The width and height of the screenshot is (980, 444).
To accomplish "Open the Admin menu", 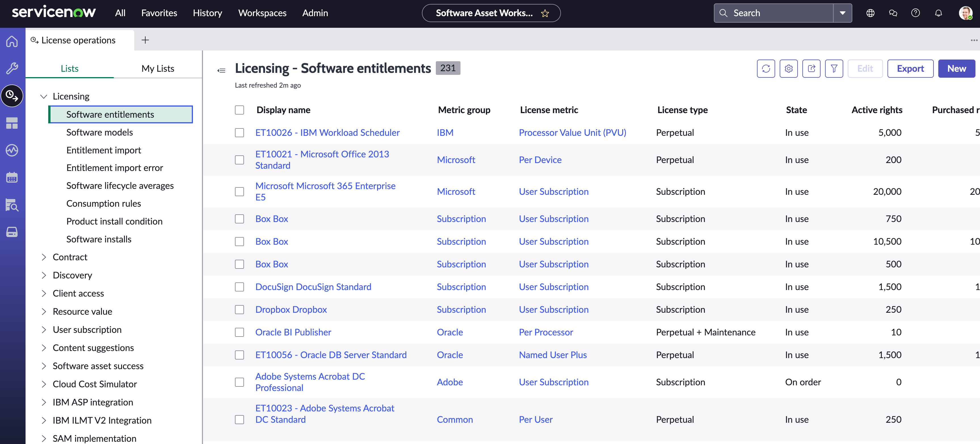I will [x=315, y=13].
